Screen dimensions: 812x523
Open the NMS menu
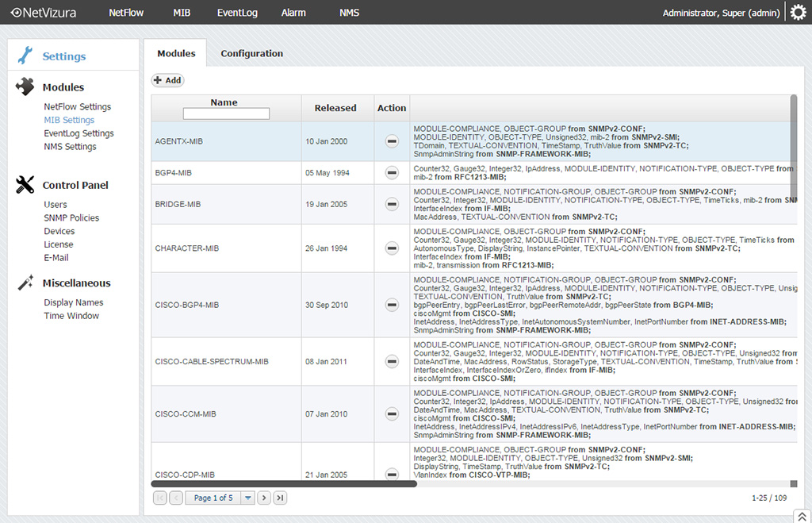click(349, 13)
